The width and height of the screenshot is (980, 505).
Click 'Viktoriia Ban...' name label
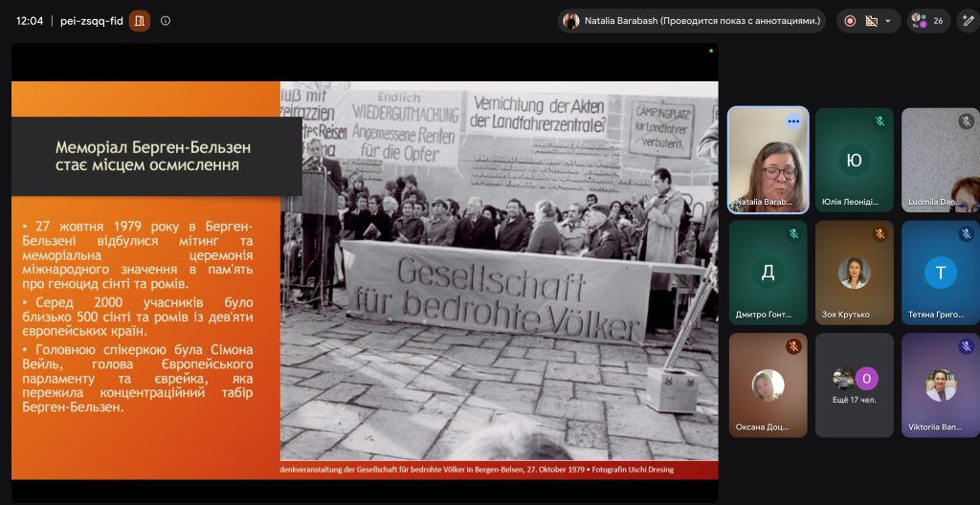[x=935, y=428]
